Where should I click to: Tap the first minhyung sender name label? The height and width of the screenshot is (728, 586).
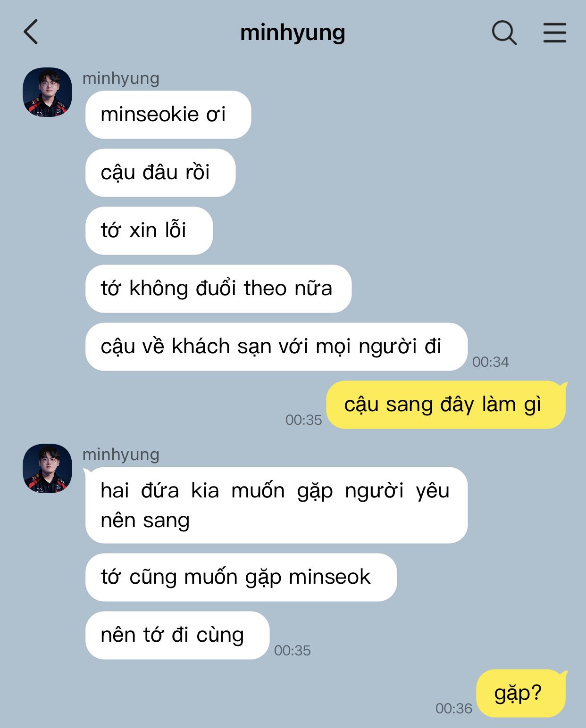pyautogui.click(x=121, y=78)
